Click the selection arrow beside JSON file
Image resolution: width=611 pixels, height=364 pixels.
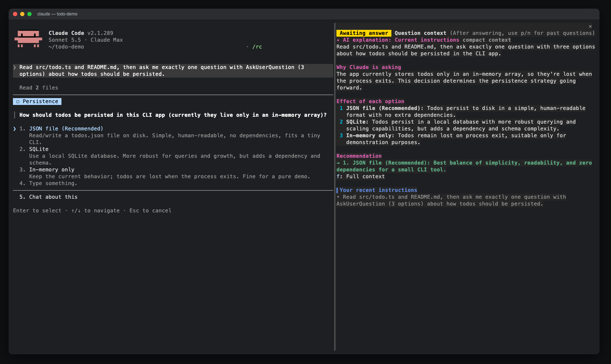(x=15, y=129)
